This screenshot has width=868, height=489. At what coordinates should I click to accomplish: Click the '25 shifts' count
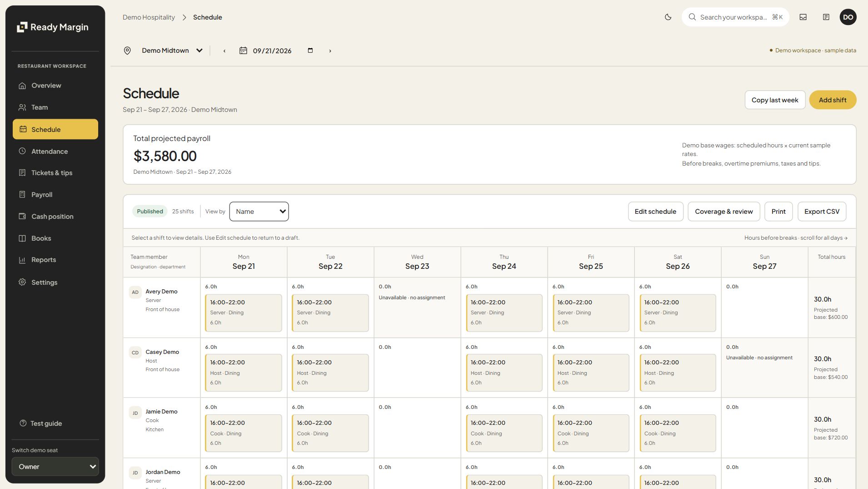[183, 212]
